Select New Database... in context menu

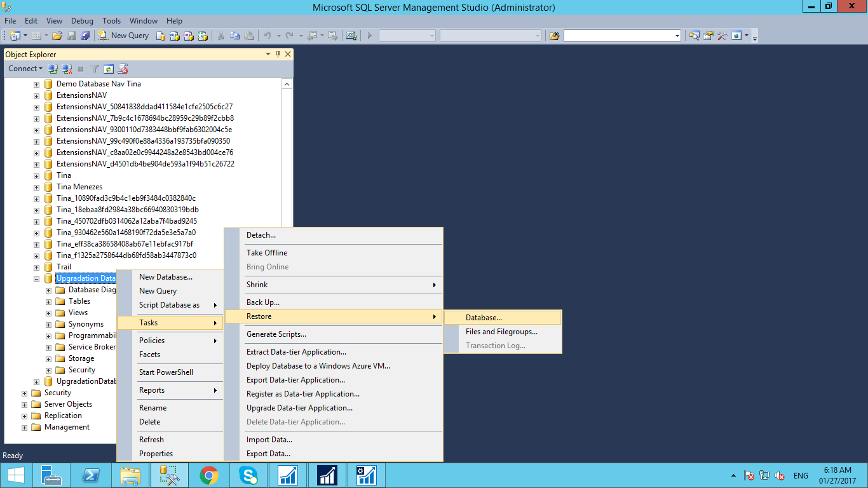pyautogui.click(x=170, y=277)
